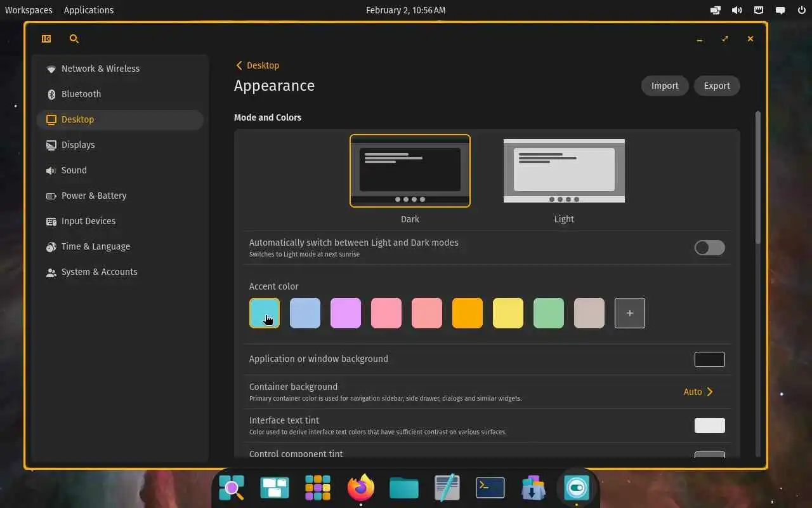812x508 pixels.
Task: Open the notifications tray icon in top panel
Action: [780, 10]
